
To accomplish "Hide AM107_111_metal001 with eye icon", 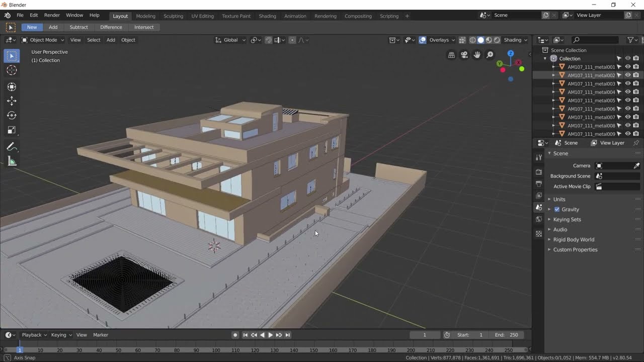I will tap(628, 67).
